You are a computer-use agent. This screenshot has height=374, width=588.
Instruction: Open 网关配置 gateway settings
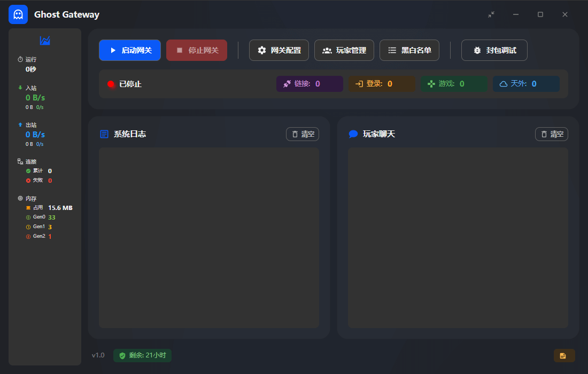(279, 50)
